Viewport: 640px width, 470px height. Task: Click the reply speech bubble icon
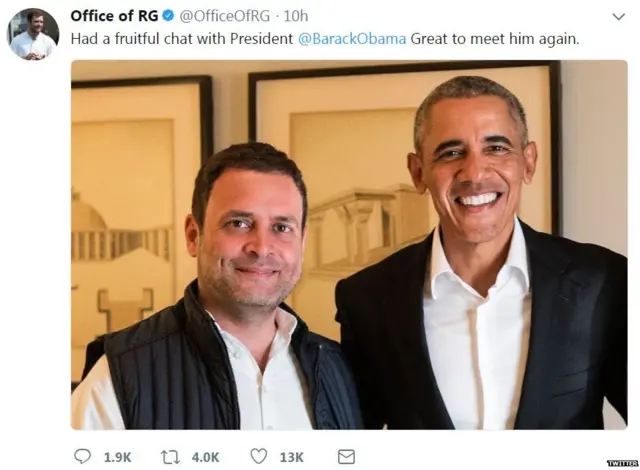click(x=82, y=456)
